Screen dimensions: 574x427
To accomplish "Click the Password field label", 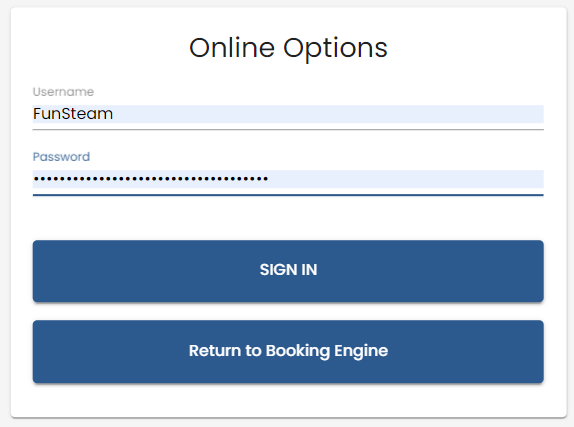I will point(61,157).
